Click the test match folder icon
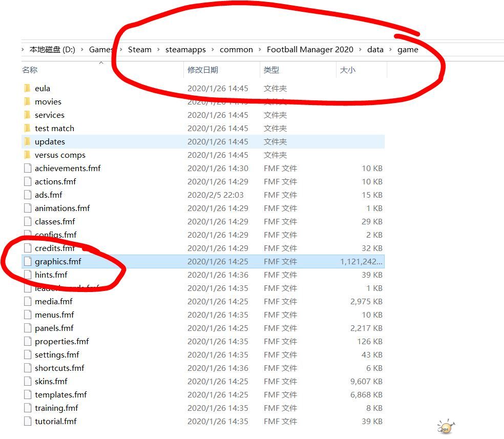Screen dimensions: 504x439 (x=27, y=128)
